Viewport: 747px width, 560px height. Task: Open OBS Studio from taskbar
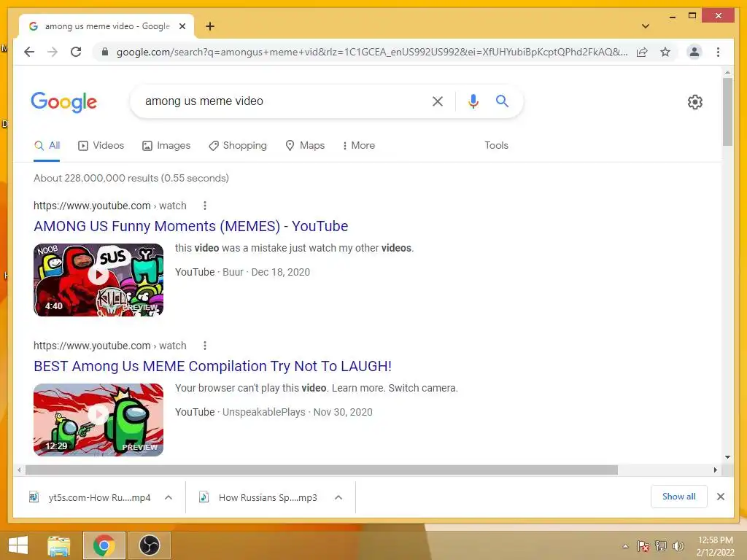tap(149, 545)
